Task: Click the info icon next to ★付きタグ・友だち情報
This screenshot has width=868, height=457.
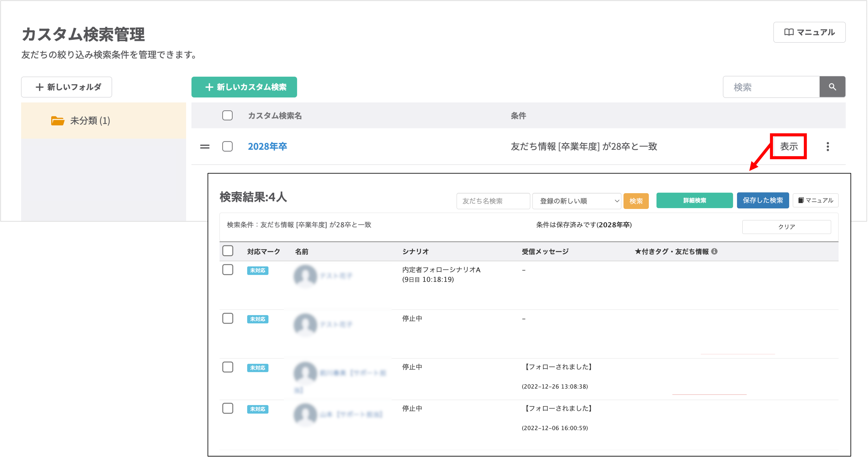Action: [714, 251]
